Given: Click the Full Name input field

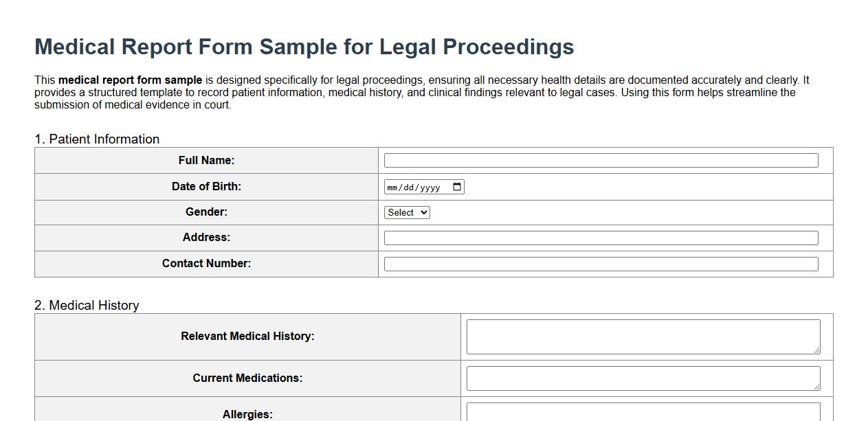Looking at the screenshot, I should coord(601,159).
